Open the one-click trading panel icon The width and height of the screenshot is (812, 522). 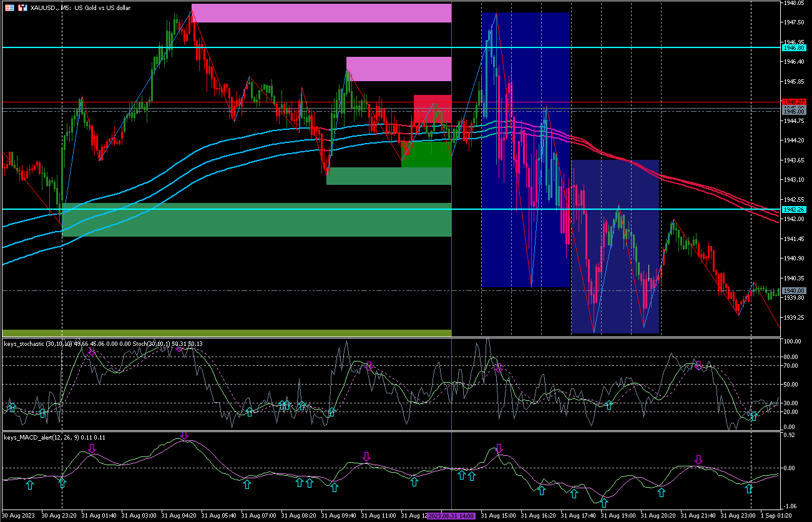[x=9, y=8]
